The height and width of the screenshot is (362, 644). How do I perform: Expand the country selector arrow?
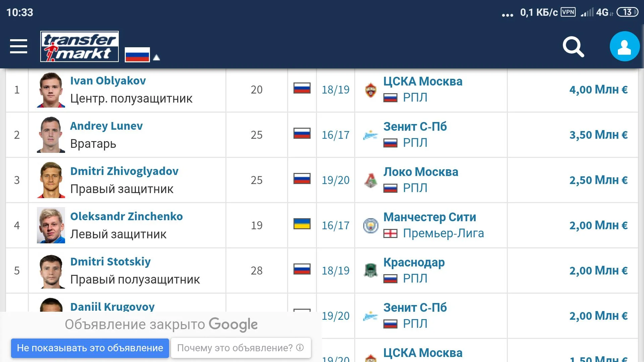[x=156, y=58]
